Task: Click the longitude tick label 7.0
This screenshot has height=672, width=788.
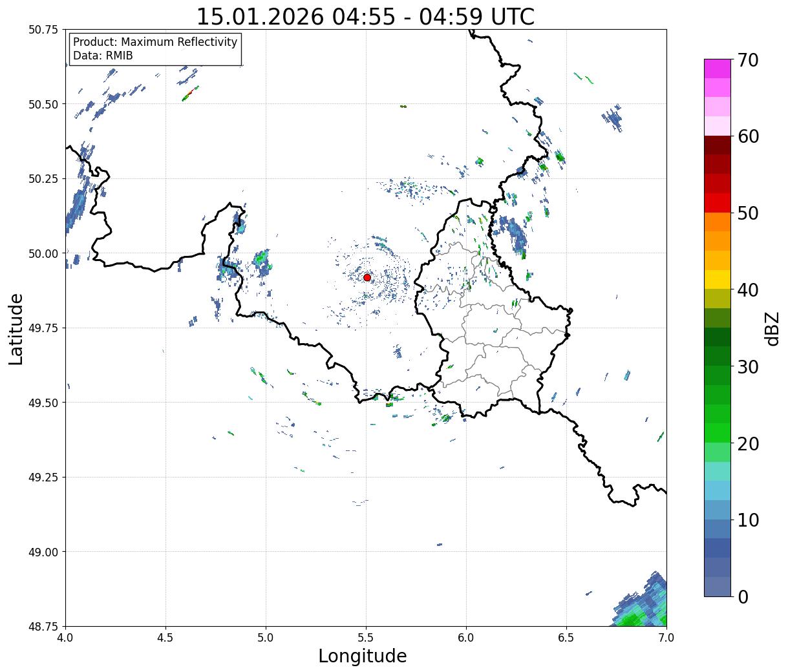Action: 666,638
